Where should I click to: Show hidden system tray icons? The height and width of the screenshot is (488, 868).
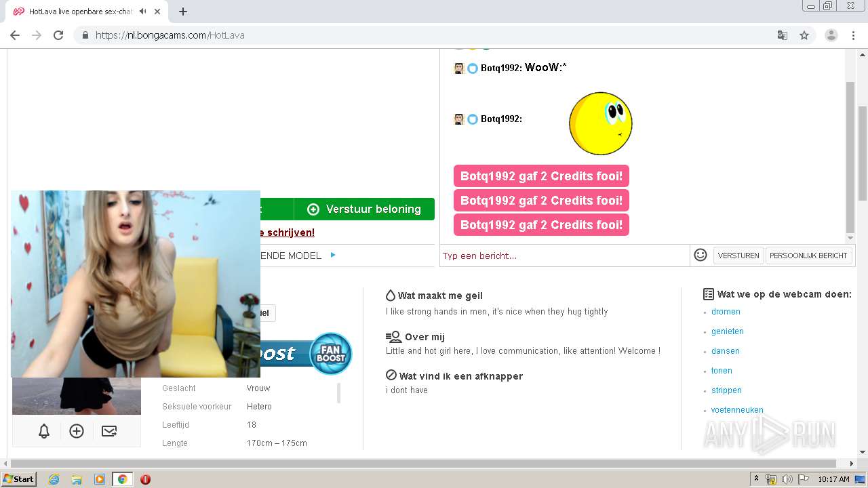tap(756, 479)
